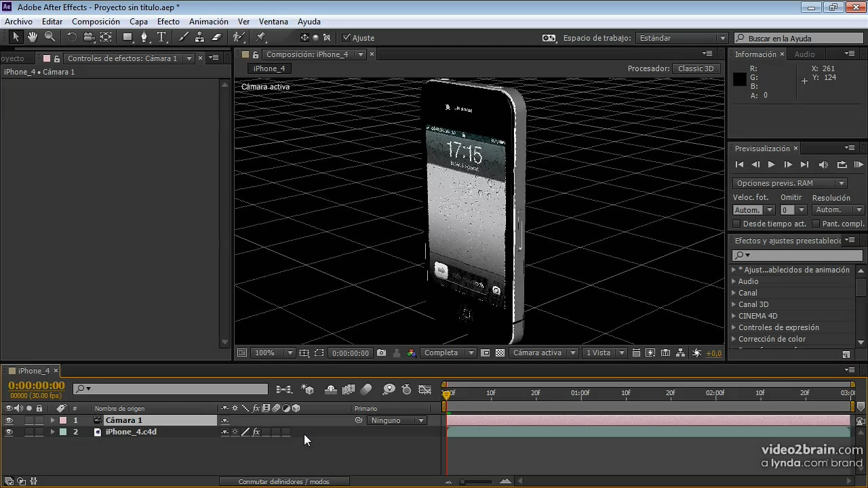Toggle motion blur switch in timeline toolbar
Screen dimensions: 868x488
pos(366,390)
